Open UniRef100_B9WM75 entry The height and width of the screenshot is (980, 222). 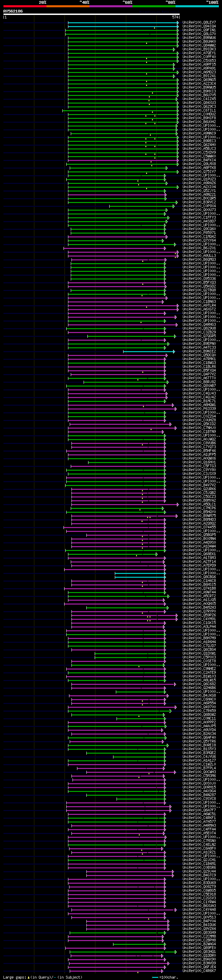[199, 516]
